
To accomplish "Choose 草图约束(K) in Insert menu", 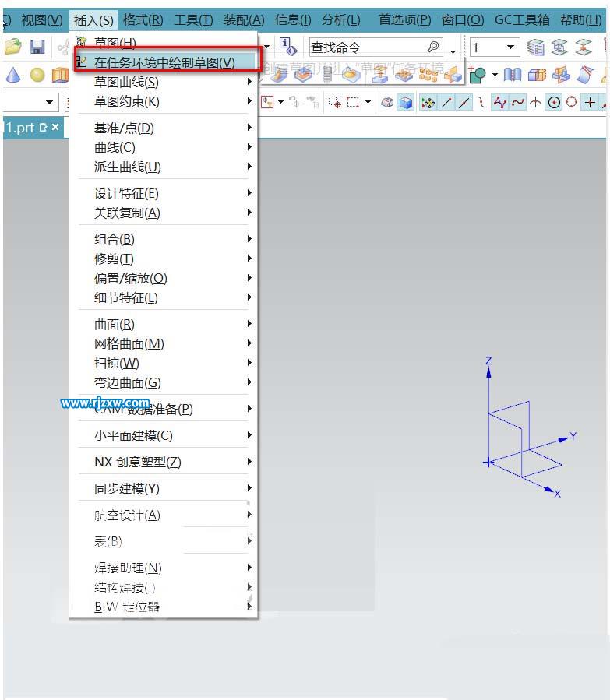I will (126, 102).
